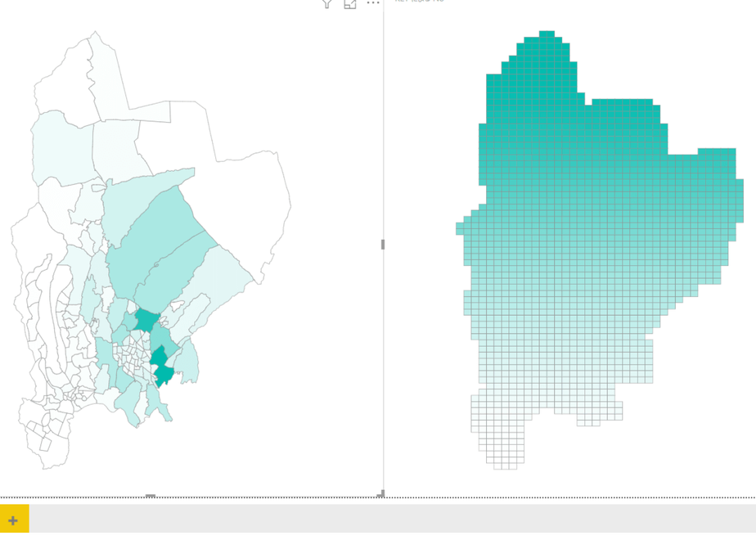Add a new report page
Viewport: 756px width, 540px height.
click(x=14, y=519)
